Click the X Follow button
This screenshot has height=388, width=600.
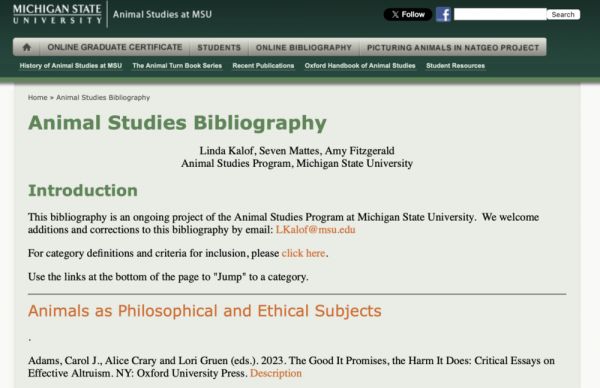click(x=408, y=15)
